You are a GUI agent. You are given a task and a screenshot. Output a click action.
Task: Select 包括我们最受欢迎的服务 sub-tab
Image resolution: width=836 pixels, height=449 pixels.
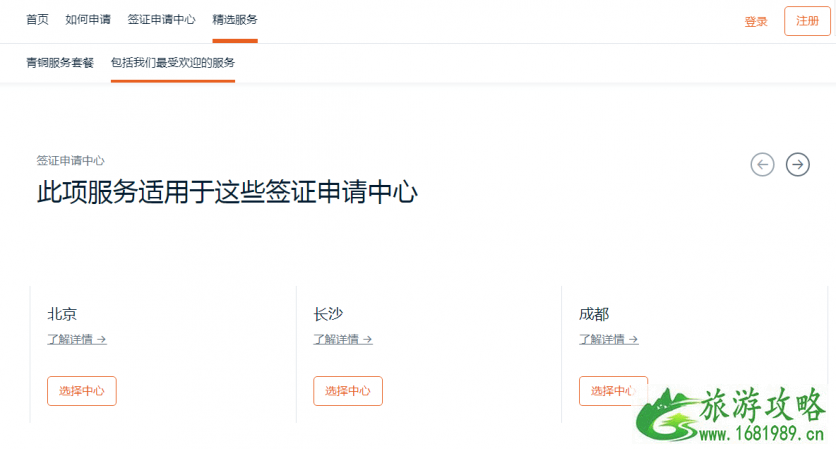[x=173, y=63]
